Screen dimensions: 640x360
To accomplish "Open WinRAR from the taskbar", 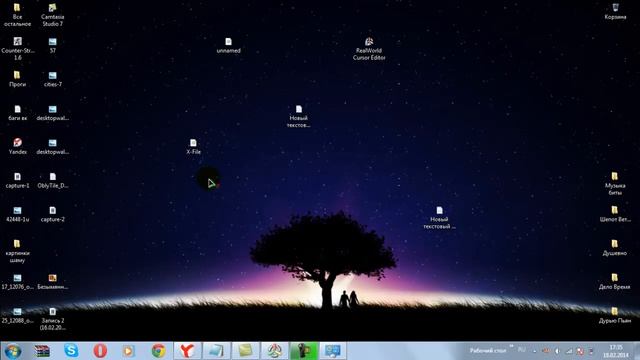I will 42,351.
